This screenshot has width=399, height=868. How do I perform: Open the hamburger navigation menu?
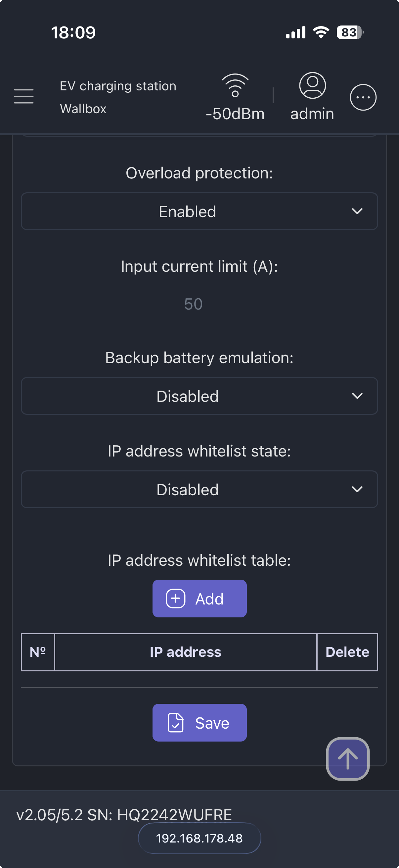tap(23, 96)
